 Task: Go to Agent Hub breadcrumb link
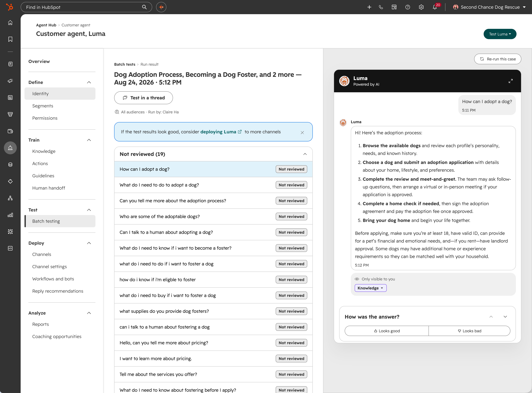pyautogui.click(x=46, y=25)
